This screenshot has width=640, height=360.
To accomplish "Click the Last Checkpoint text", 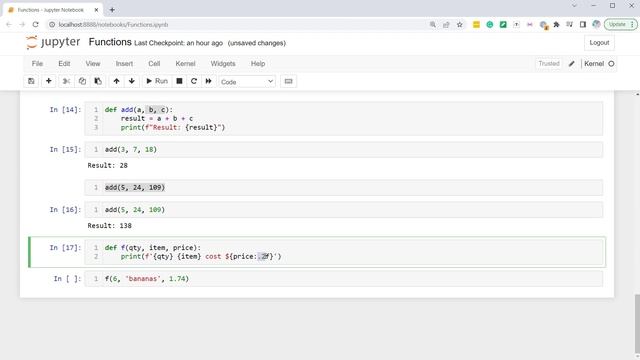I will pyautogui.click(x=178, y=43).
